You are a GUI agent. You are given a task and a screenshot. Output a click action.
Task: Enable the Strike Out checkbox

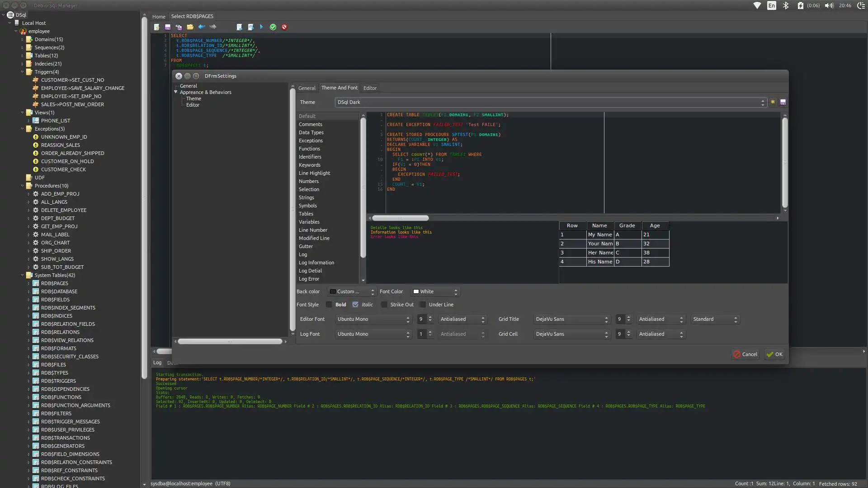click(x=384, y=305)
